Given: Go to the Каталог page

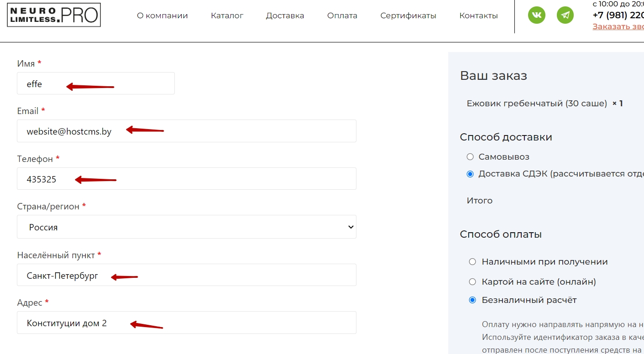Looking at the screenshot, I should (x=227, y=16).
